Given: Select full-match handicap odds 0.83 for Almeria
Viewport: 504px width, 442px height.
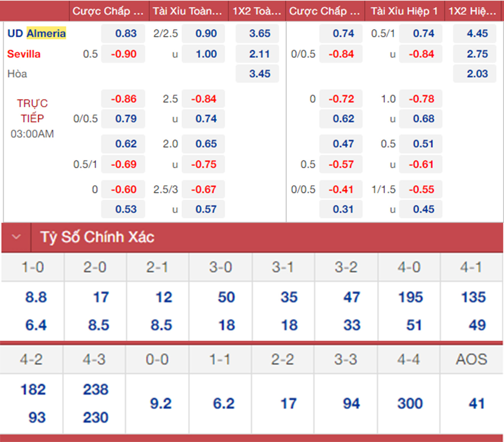Looking at the screenshot, I should tap(126, 33).
